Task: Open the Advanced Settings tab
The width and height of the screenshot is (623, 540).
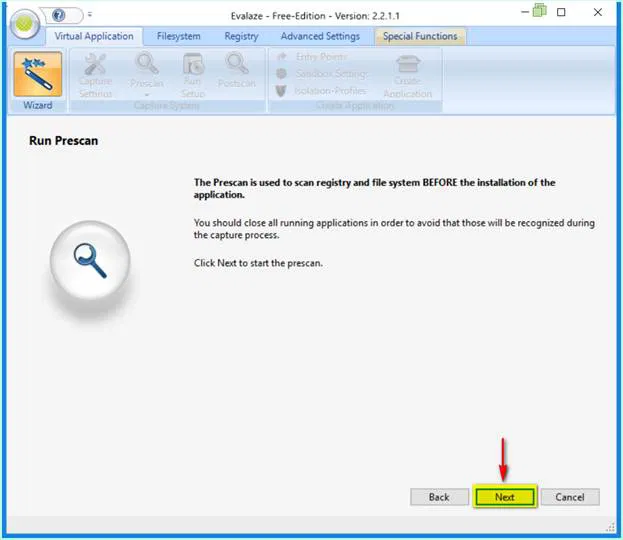Action: 320,36
